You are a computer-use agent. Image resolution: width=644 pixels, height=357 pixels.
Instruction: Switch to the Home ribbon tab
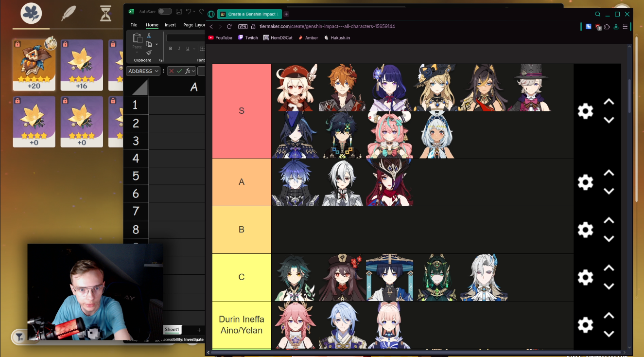(x=152, y=25)
